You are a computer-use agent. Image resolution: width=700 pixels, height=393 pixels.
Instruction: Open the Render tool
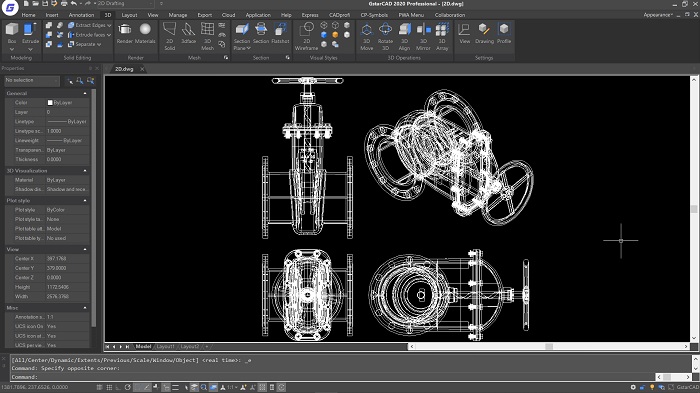click(x=125, y=33)
